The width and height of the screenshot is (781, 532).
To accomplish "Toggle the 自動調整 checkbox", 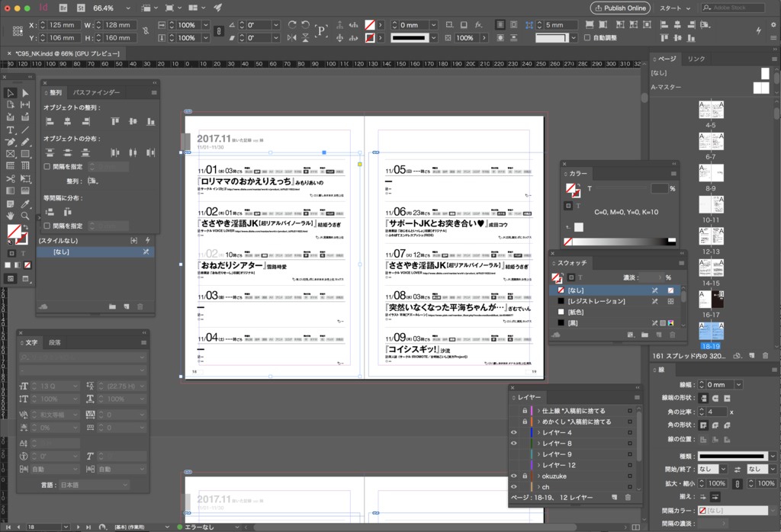I will [587, 38].
